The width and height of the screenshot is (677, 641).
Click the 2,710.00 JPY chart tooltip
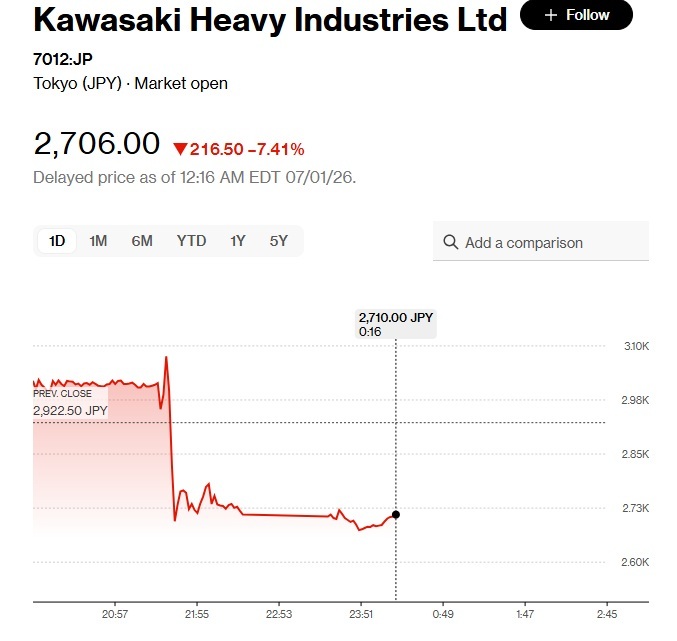pyautogui.click(x=396, y=324)
